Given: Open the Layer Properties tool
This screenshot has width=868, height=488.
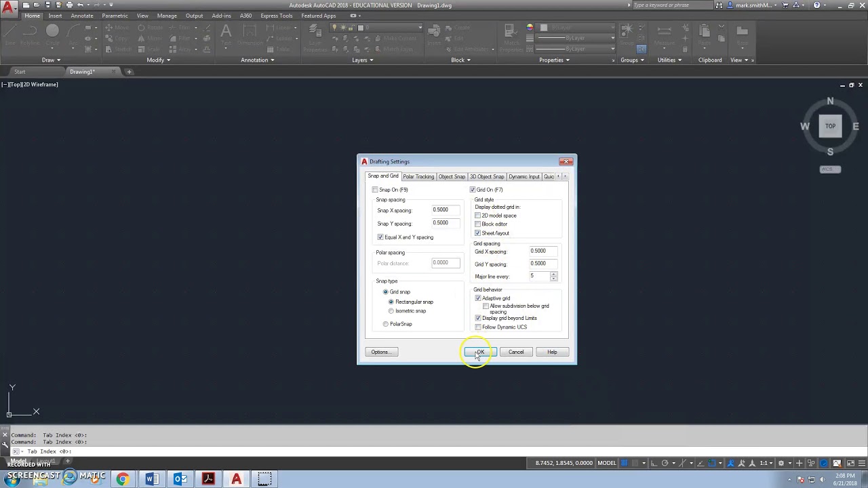Looking at the screenshot, I should coord(315,39).
